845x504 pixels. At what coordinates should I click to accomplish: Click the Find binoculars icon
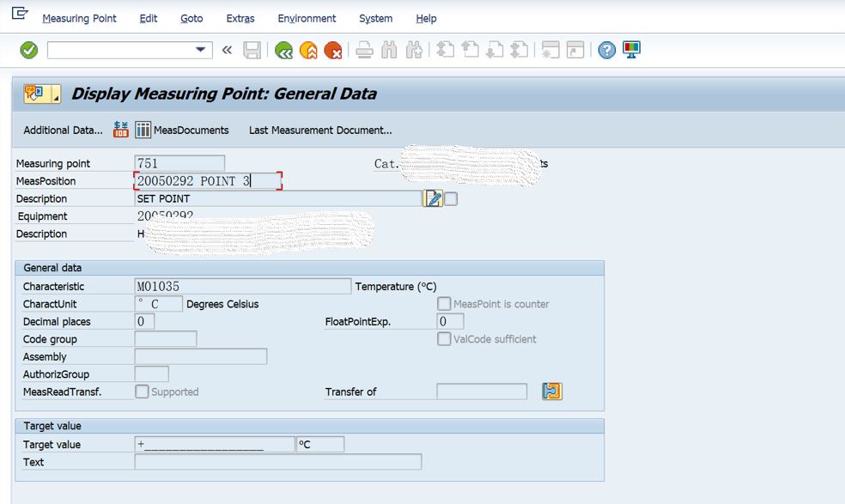[x=389, y=50]
